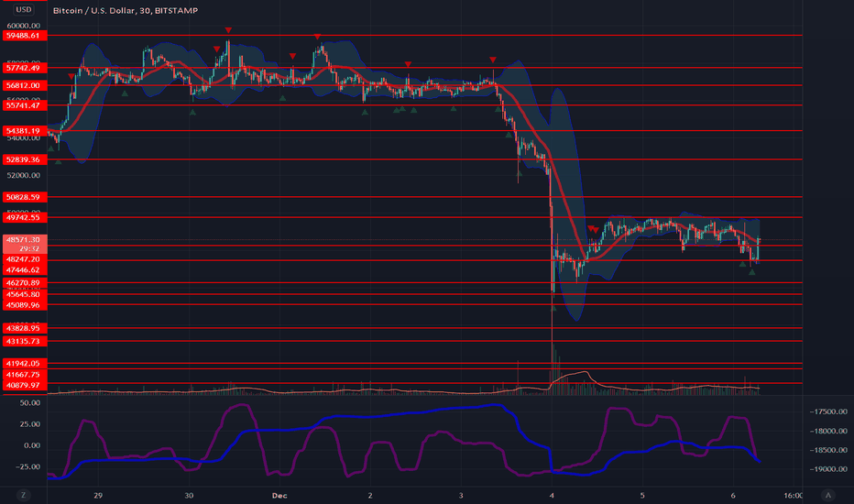Viewport: 854px width, 504px height.
Task: Click the 6 date label on time axis
Action: pyautogui.click(x=733, y=495)
